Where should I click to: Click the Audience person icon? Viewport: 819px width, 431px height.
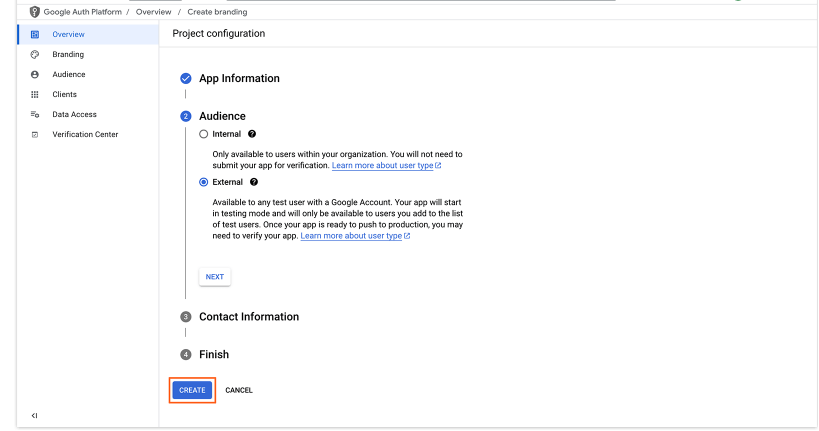35,75
